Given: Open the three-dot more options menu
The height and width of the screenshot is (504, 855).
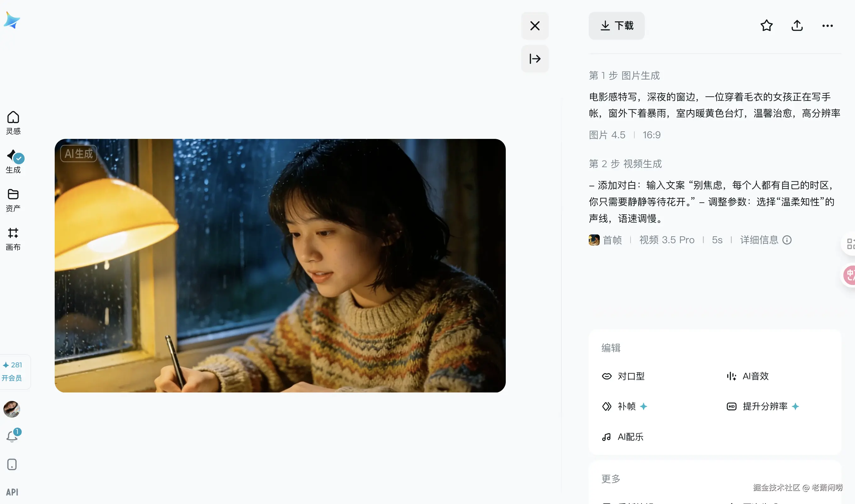Looking at the screenshot, I should click(x=827, y=26).
